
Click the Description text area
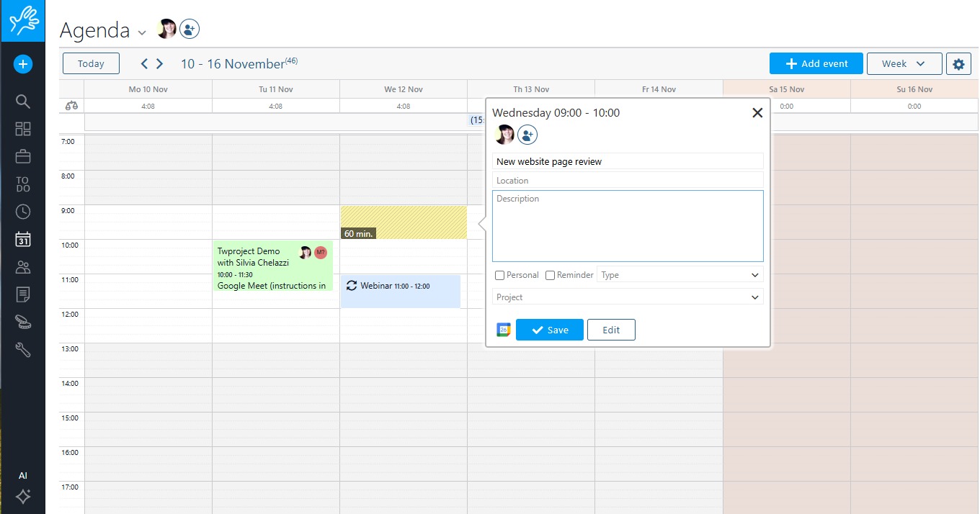(627, 226)
